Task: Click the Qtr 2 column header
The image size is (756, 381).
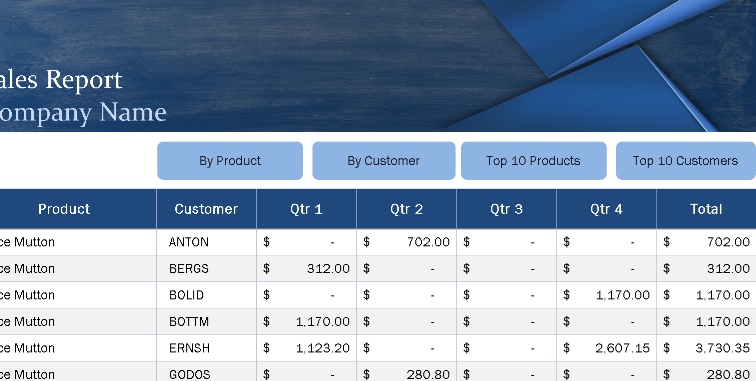Action: tap(406, 209)
